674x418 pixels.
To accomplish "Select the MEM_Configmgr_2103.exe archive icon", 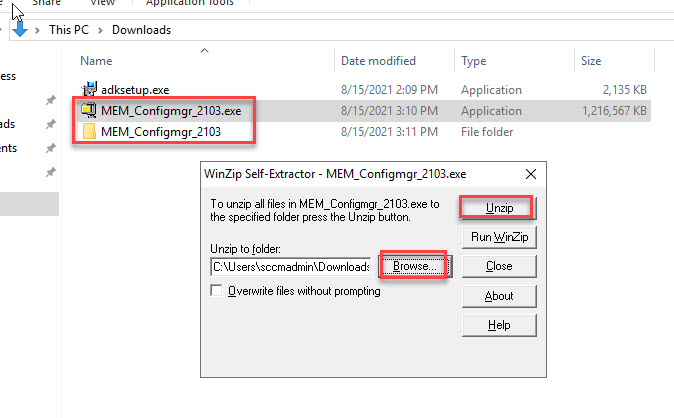I will (89, 110).
